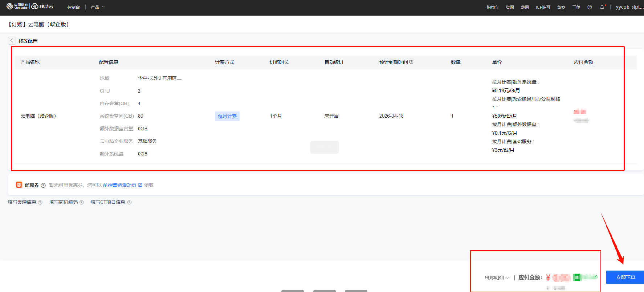Screen dimensions: 644x292
Task: Click the back arrow beside 修改配置
Action: coord(12,41)
